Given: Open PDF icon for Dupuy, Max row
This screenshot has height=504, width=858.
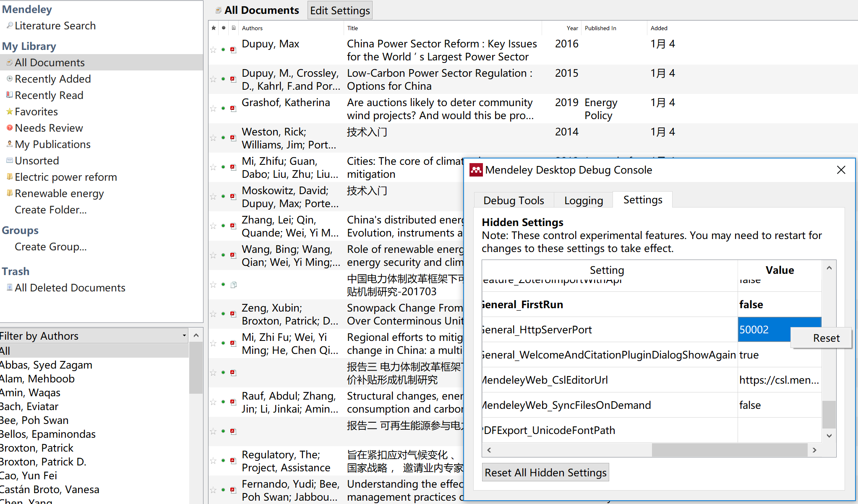Looking at the screenshot, I should tap(233, 50).
